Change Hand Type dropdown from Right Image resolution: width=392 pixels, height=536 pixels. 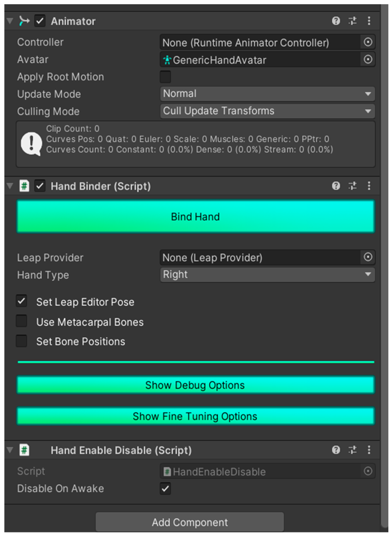tap(267, 274)
